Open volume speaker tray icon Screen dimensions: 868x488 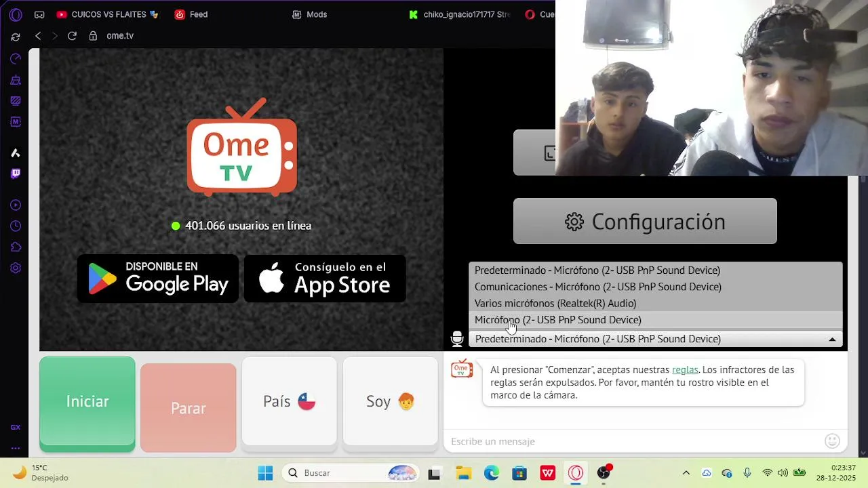[783, 473]
